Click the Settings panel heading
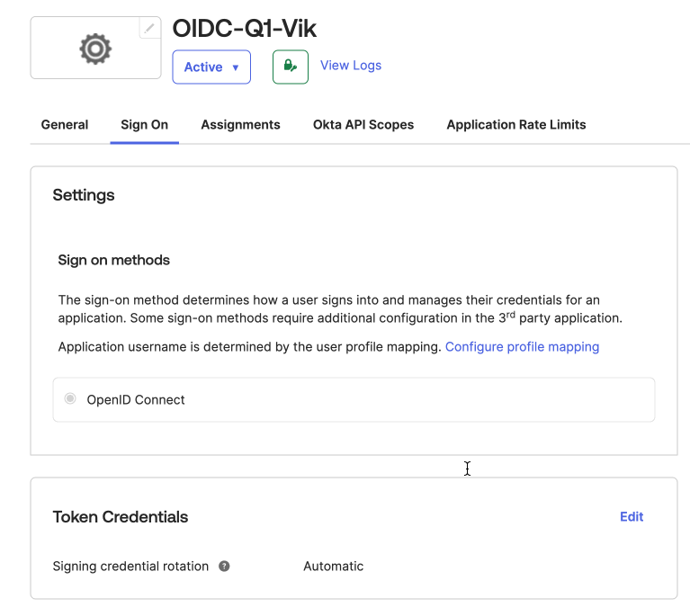The height and width of the screenshot is (616, 690). click(x=84, y=195)
